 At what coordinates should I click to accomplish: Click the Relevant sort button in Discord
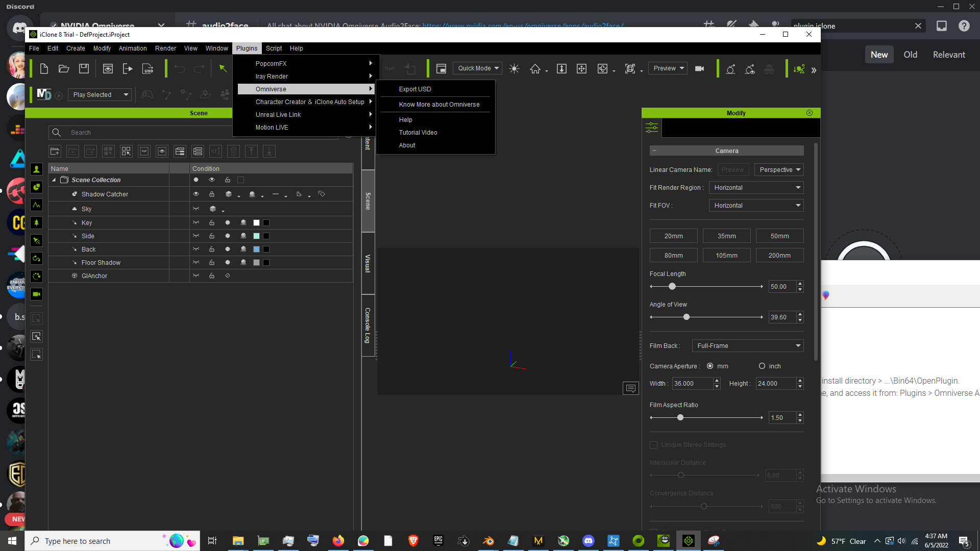[949, 55]
